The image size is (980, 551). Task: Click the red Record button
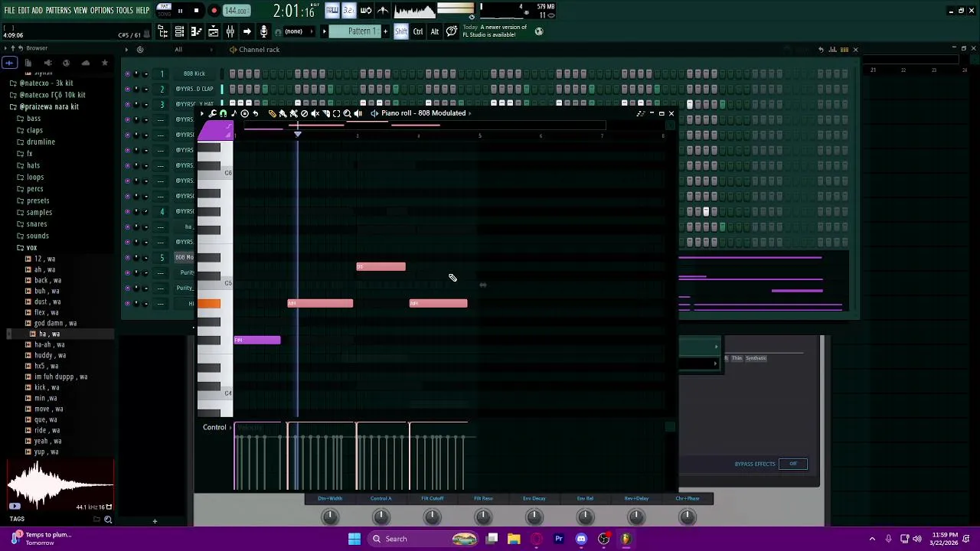(x=214, y=11)
